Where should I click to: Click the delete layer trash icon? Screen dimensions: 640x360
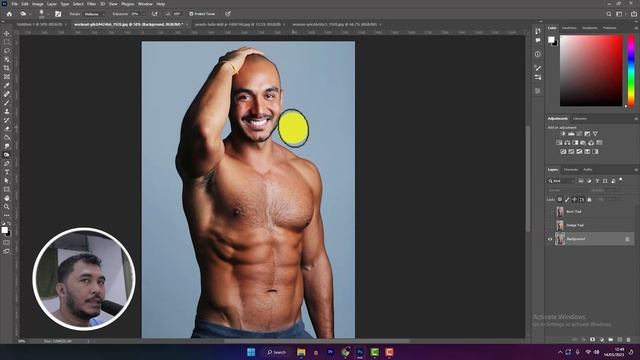(x=628, y=339)
